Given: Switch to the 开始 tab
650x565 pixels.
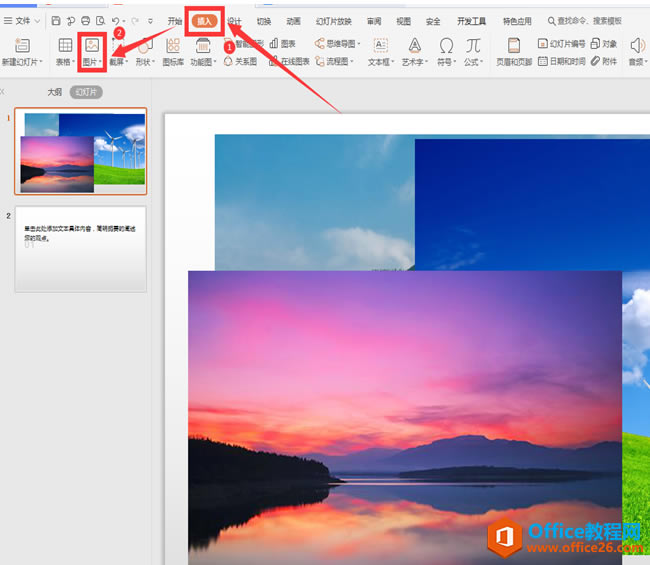Looking at the screenshot, I should 175,21.
